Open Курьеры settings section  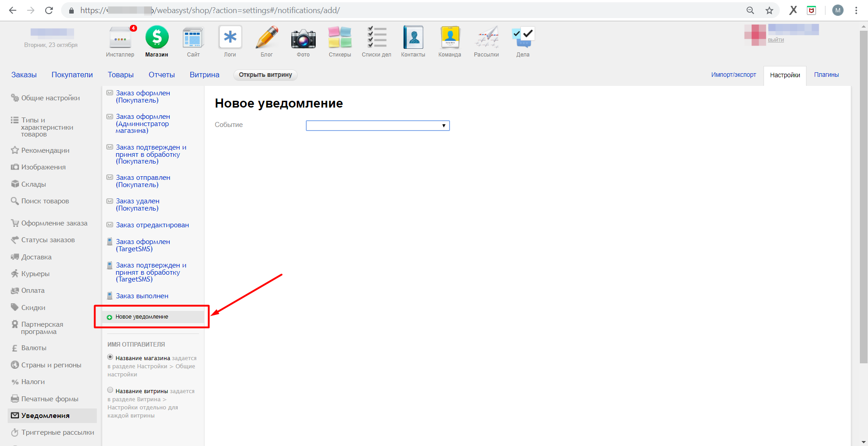[35, 274]
